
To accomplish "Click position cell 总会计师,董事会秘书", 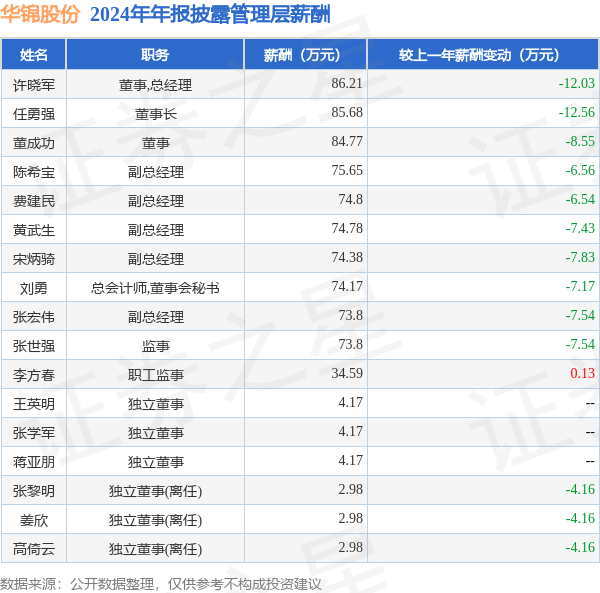I will point(155,288).
